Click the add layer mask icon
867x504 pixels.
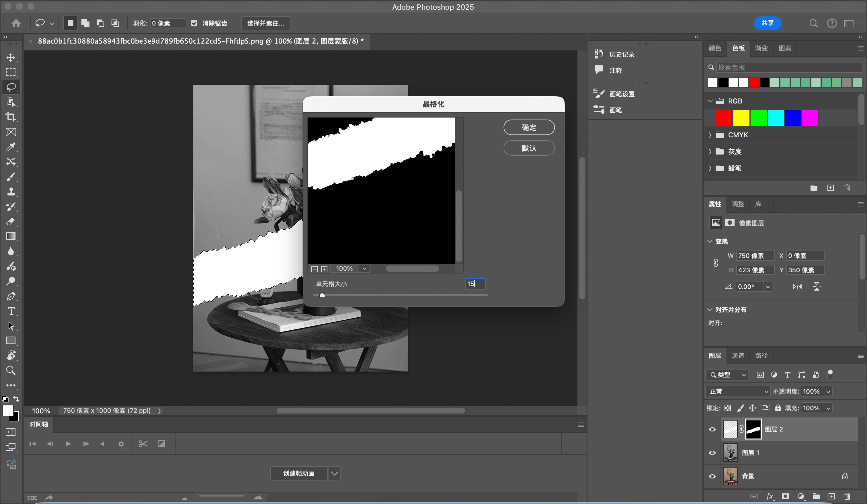coord(785,496)
